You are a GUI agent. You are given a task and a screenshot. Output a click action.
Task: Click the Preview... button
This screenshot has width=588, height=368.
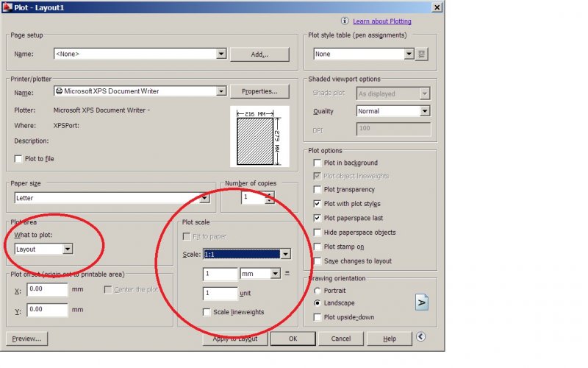tap(26, 339)
